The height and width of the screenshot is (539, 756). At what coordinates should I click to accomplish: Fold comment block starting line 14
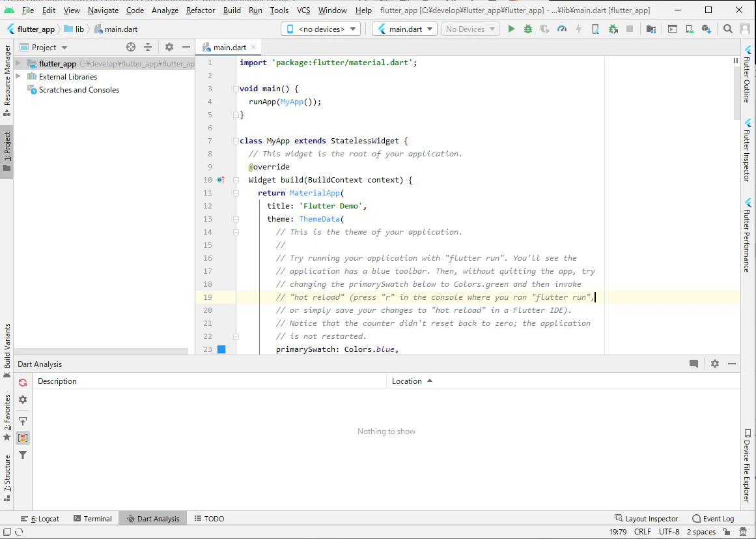pyautogui.click(x=236, y=232)
